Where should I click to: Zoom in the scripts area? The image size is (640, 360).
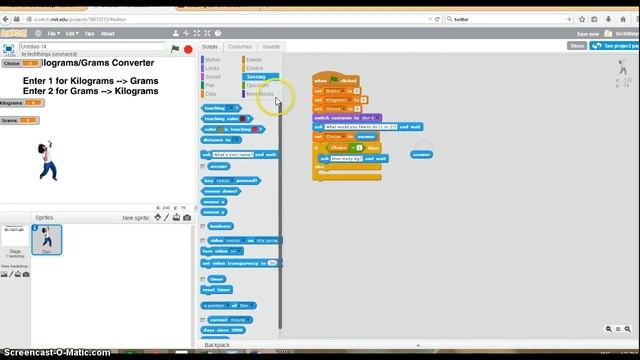pyautogui.click(x=628, y=329)
